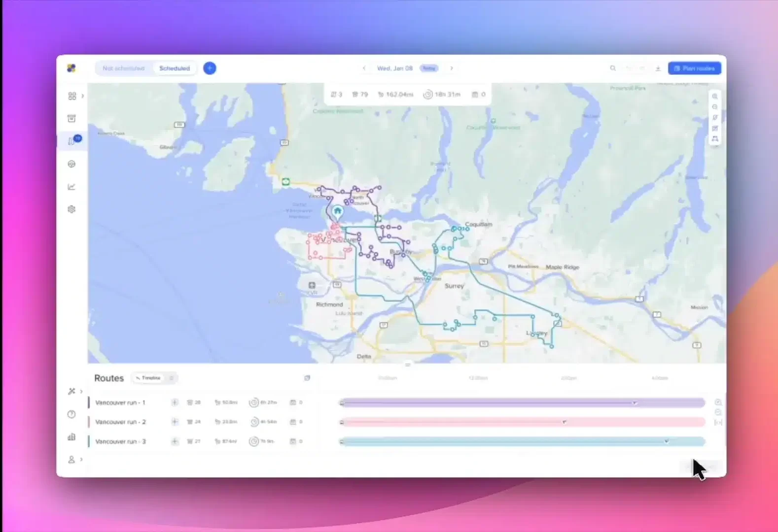This screenshot has width=778, height=532.
Task: Zoom out on the map
Action: (715, 107)
